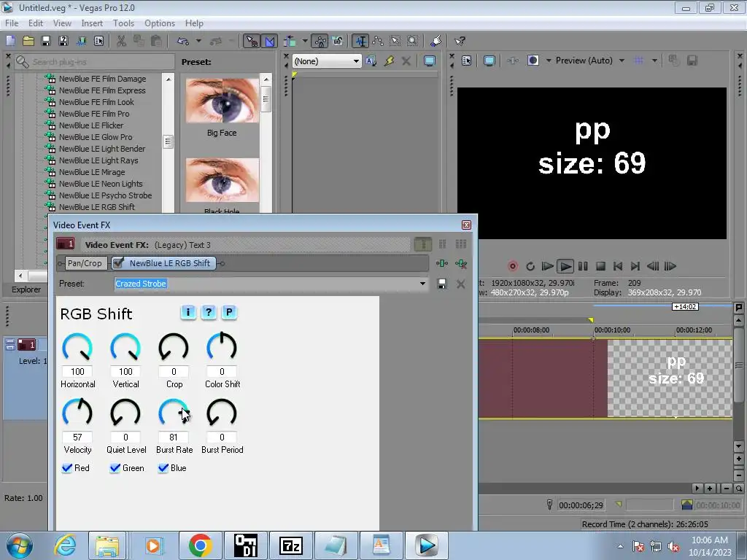Screen dimensions: 747x560
Task: Click the Split Screen View icon
Action: tap(533, 61)
